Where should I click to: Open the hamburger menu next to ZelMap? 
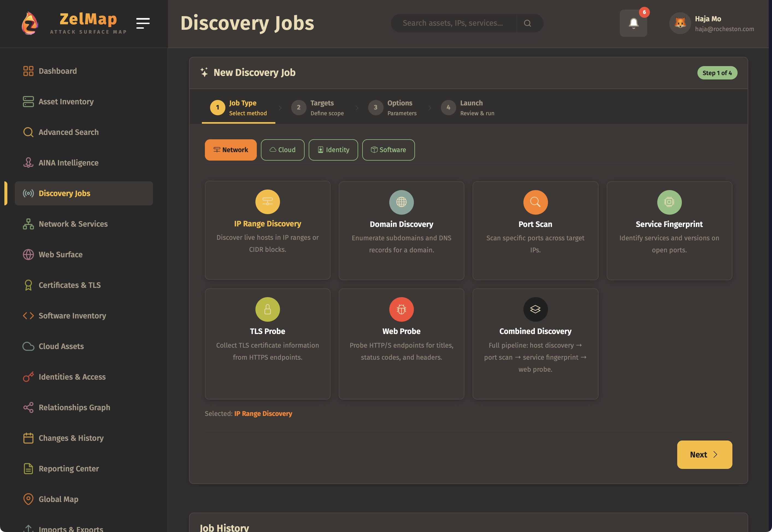[x=143, y=23]
